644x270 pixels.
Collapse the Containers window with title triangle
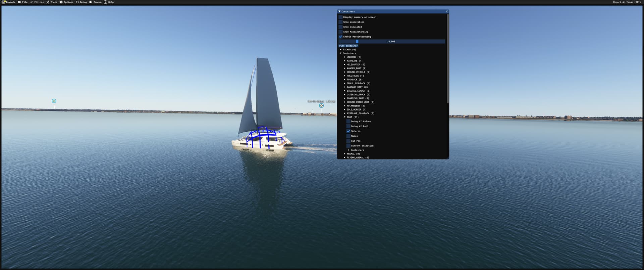pos(339,11)
